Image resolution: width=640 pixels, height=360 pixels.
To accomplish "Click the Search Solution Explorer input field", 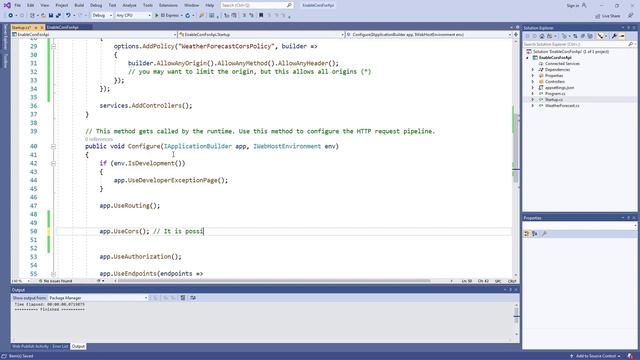I will [576, 44].
